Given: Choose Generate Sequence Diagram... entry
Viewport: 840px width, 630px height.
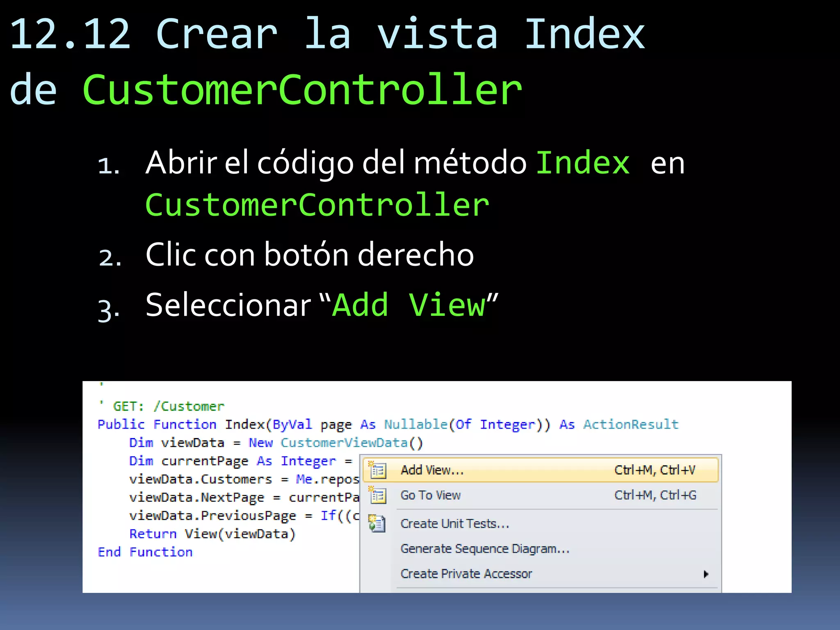Looking at the screenshot, I should click(x=485, y=549).
